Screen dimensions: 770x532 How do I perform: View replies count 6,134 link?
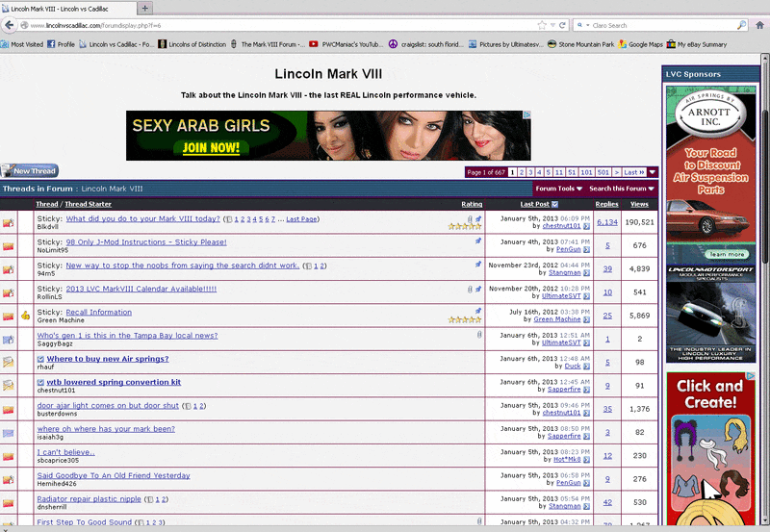coord(607,222)
